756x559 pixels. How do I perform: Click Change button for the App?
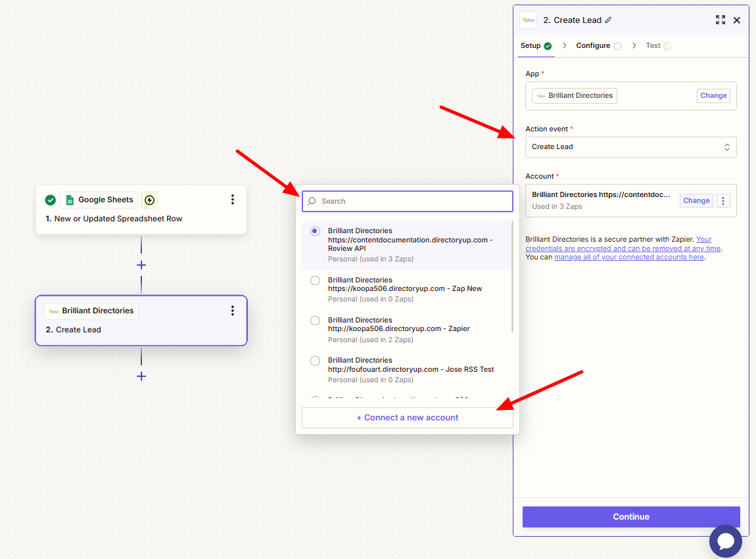[x=713, y=95]
